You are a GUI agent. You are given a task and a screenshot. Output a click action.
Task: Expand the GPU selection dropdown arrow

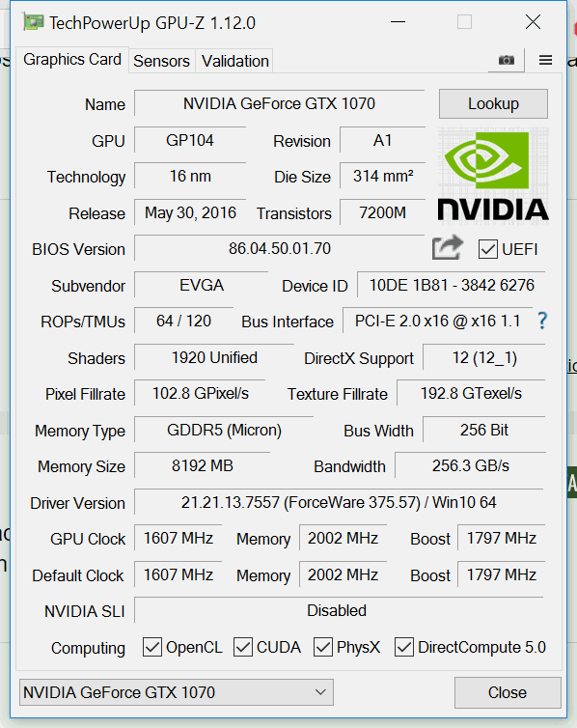point(320,692)
